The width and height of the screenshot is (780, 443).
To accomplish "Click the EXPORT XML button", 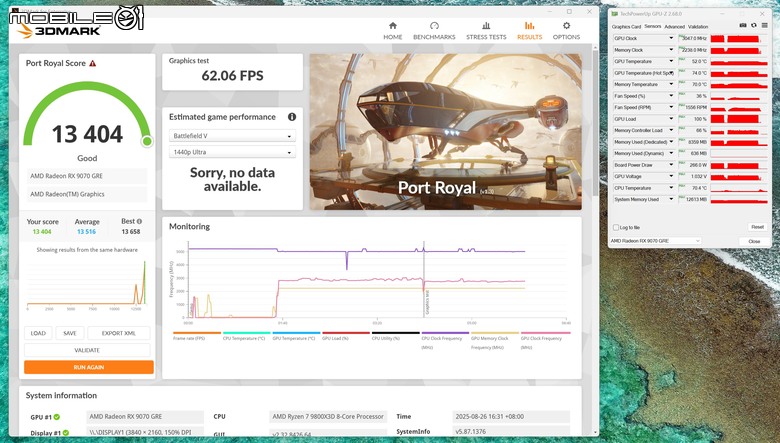I will [x=118, y=333].
